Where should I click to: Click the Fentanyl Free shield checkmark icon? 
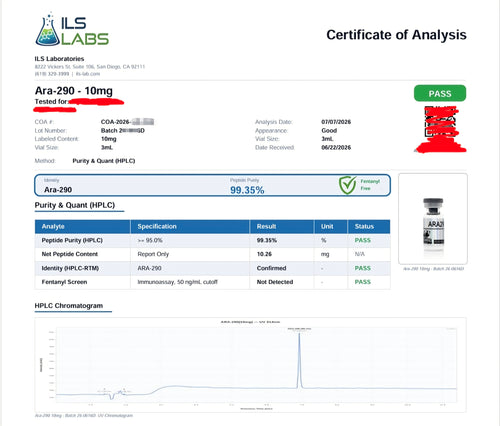tap(348, 185)
